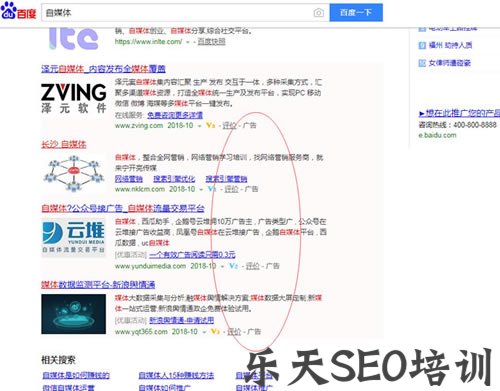Click 广告 label on yqt365.com result

click(254, 332)
